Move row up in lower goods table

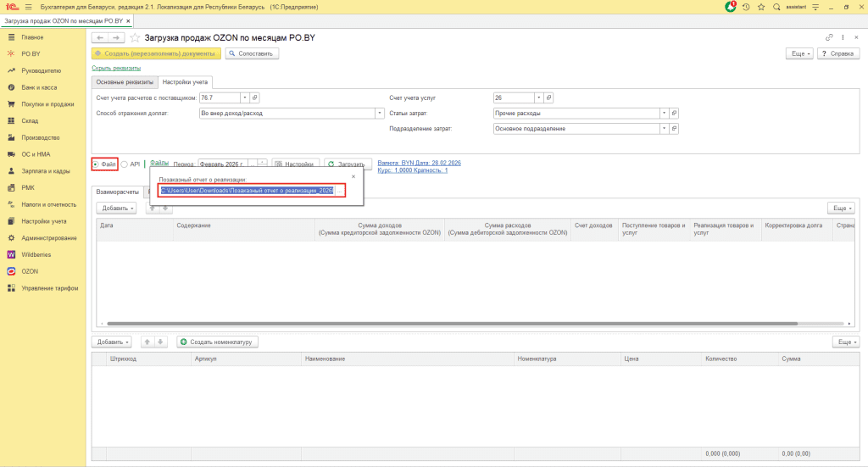pyautogui.click(x=147, y=342)
